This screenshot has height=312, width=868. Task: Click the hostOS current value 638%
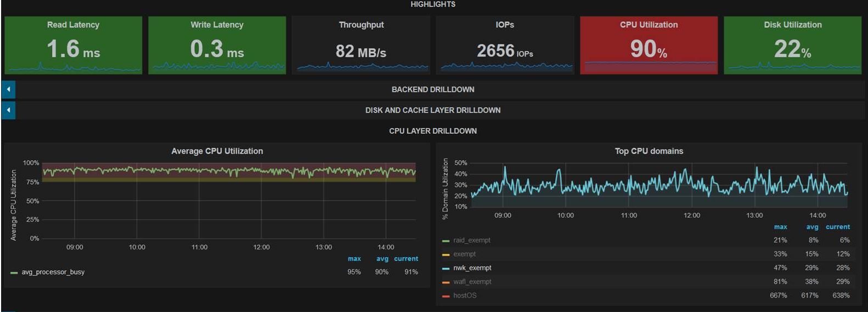(x=841, y=296)
